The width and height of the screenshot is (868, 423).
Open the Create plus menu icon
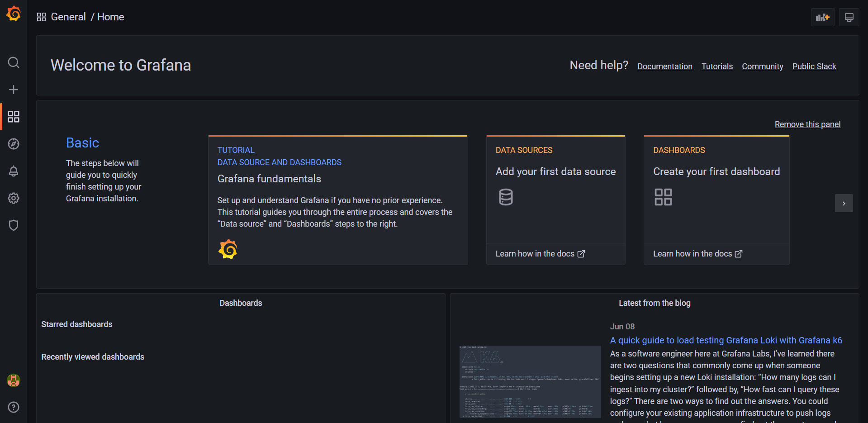coord(14,90)
